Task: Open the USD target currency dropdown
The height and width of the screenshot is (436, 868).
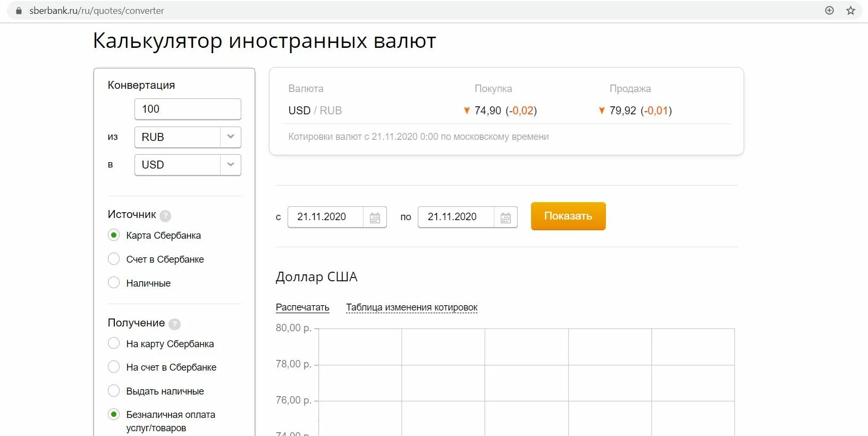Action: click(x=188, y=165)
